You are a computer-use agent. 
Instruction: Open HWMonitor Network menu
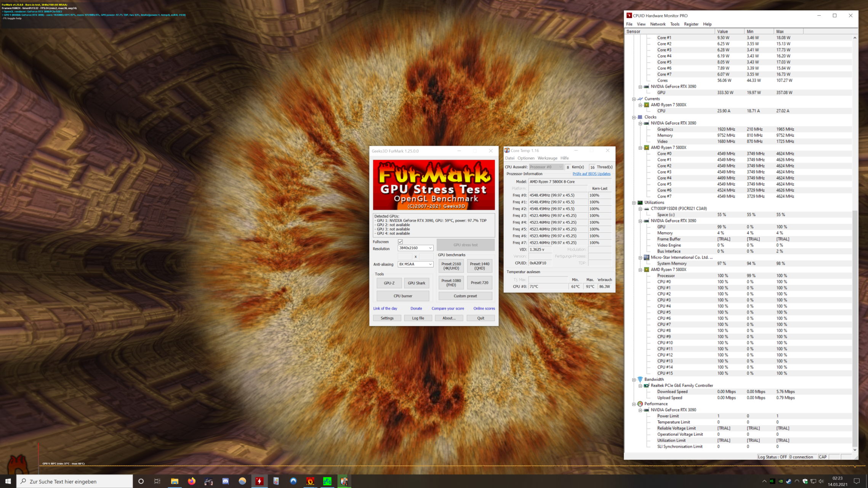coord(658,24)
